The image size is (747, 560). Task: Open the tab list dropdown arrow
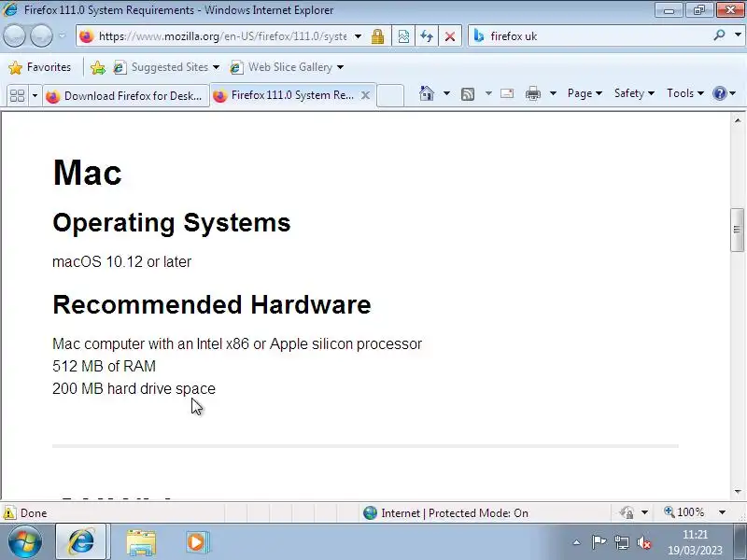click(35, 96)
